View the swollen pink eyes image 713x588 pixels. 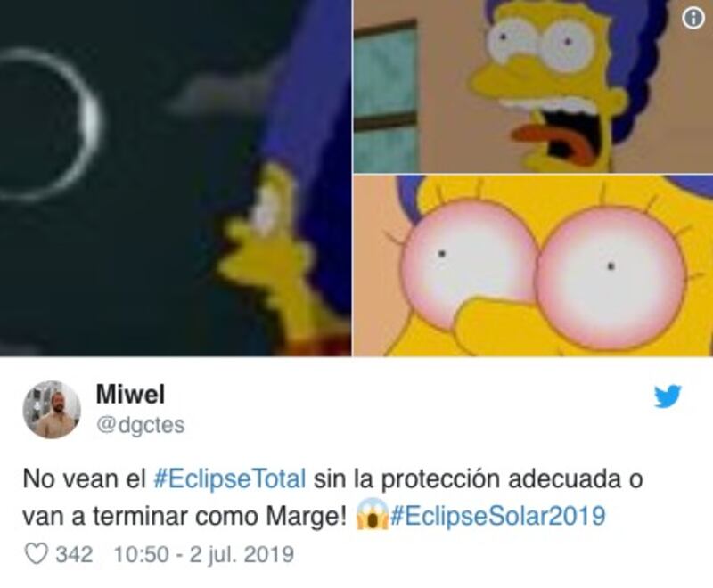(x=533, y=265)
